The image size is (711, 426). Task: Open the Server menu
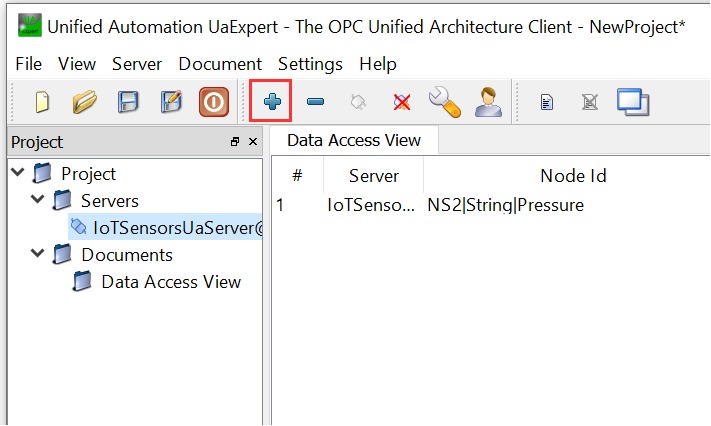click(137, 64)
